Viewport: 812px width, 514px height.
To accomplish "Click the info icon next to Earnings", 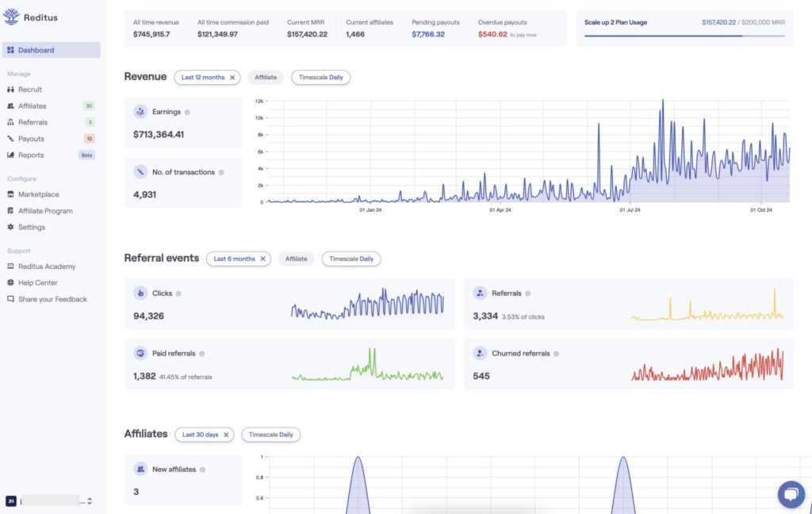I will point(187,113).
